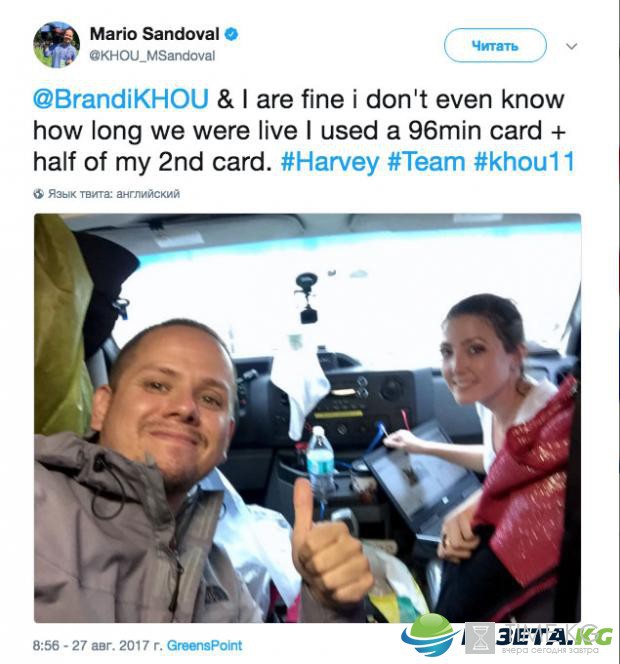Open the 8:56 - 27 авг. 2017 timestamp
The image size is (620, 664).
coord(97,645)
